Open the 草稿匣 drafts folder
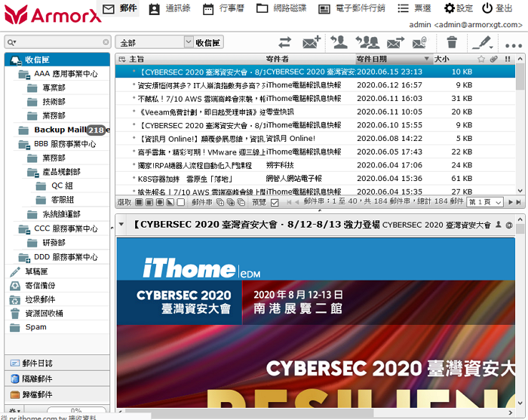Screen dimensions: 528x420 tap(57, 271)
